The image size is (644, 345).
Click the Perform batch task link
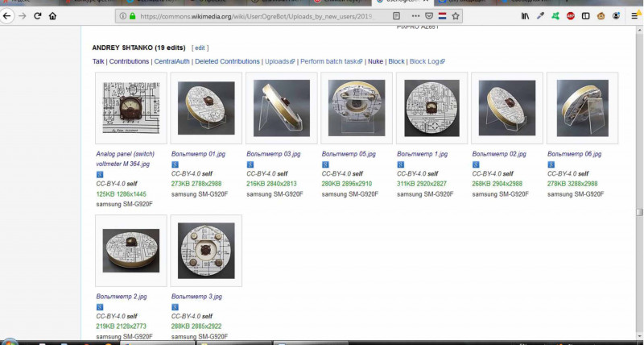pos(331,61)
